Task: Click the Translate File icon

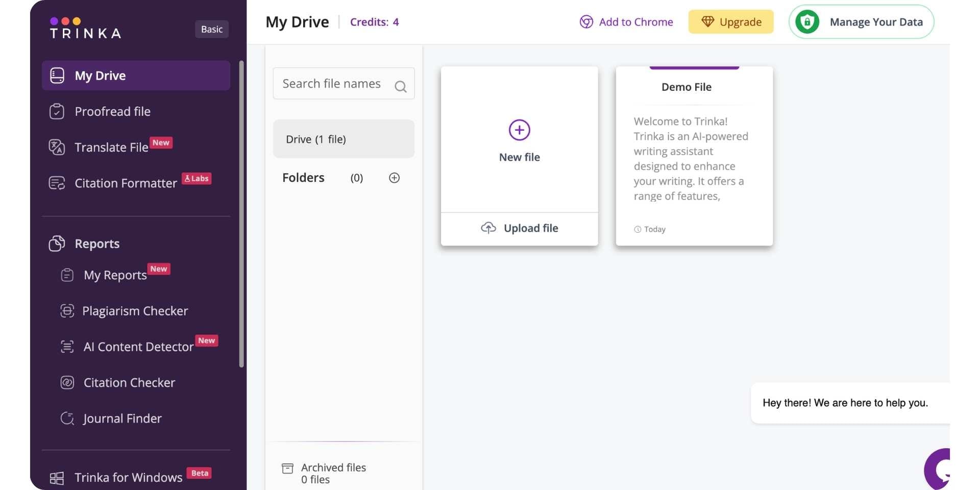Action: [57, 147]
